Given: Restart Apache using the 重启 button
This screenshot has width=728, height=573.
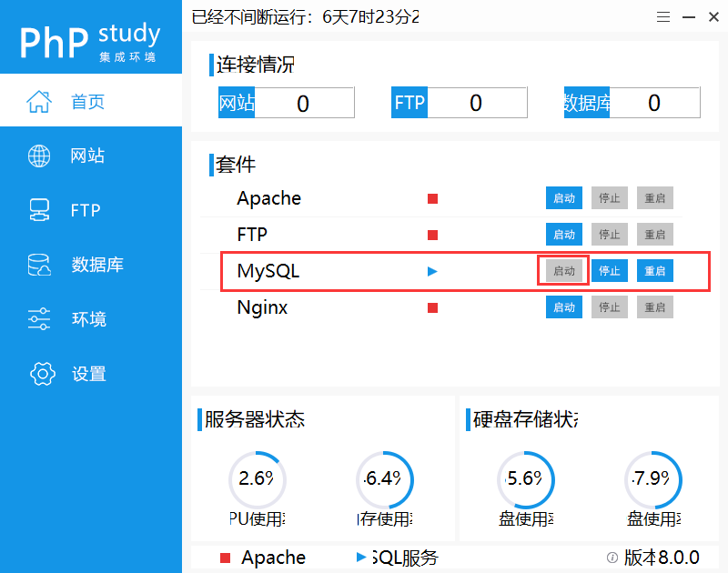Looking at the screenshot, I should click(655, 198).
